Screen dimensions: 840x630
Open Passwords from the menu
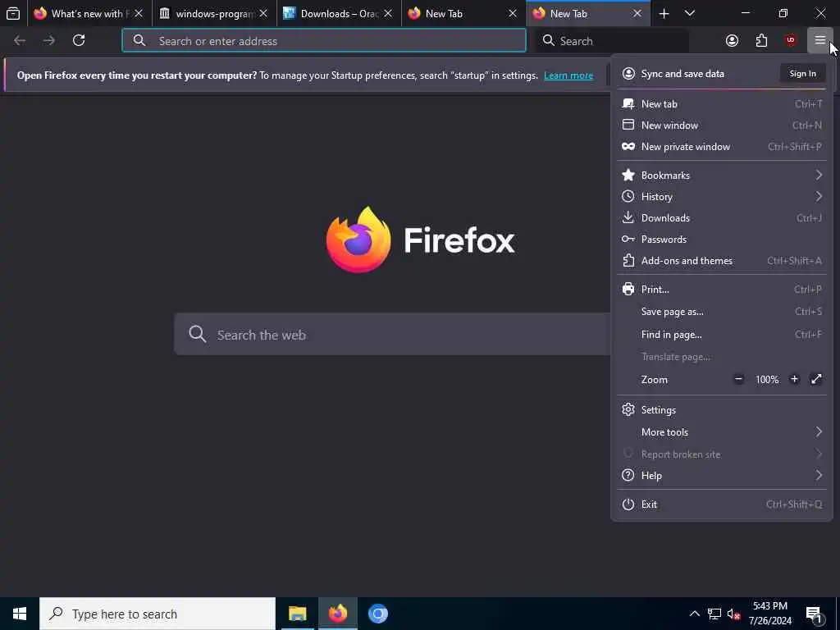[x=722, y=240]
